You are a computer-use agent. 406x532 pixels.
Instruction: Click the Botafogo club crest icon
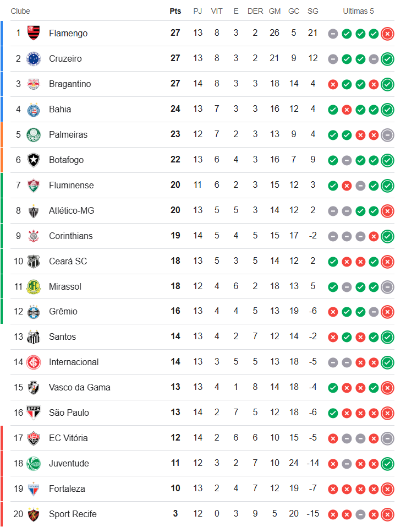34,160
